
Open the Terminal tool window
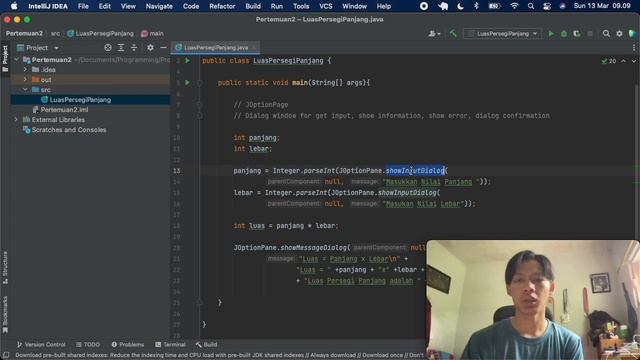point(170,345)
